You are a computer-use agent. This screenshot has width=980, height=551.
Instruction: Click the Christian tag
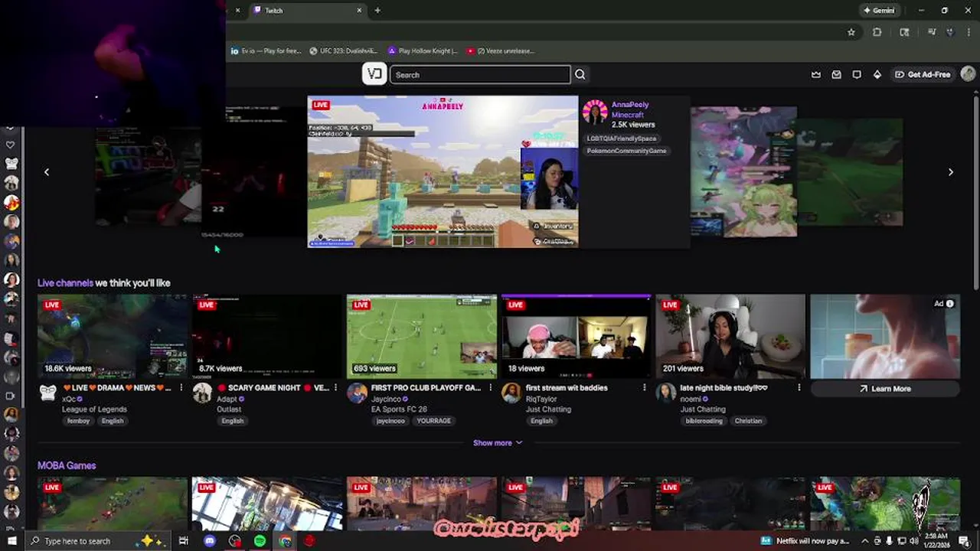(x=748, y=421)
